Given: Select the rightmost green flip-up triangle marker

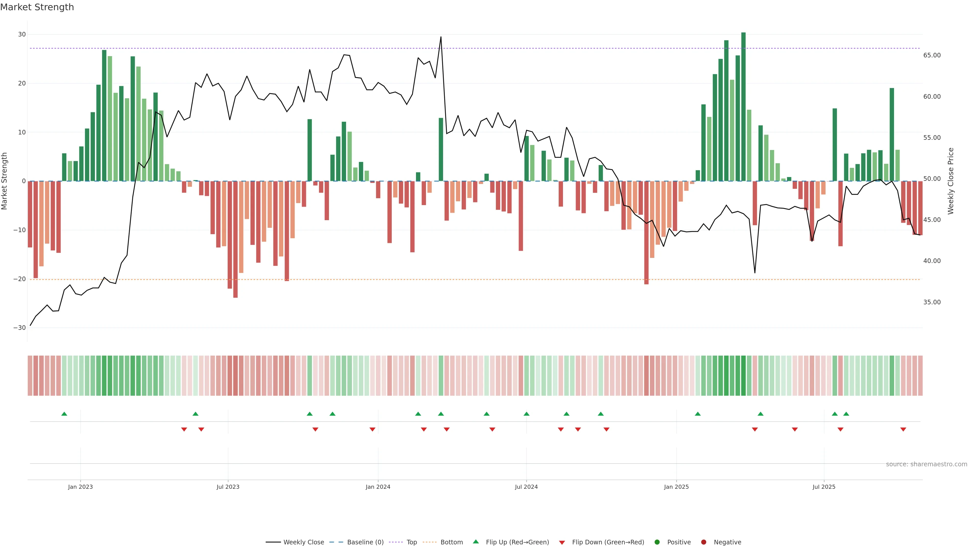Looking at the screenshot, I should [846, 414].
